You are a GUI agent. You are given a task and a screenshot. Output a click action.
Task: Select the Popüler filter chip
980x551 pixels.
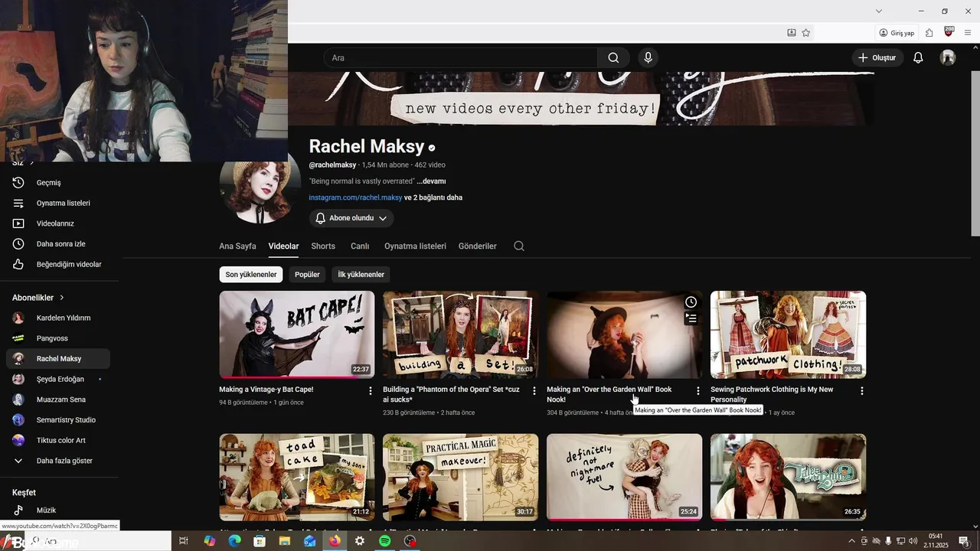(x=307, y=274)
